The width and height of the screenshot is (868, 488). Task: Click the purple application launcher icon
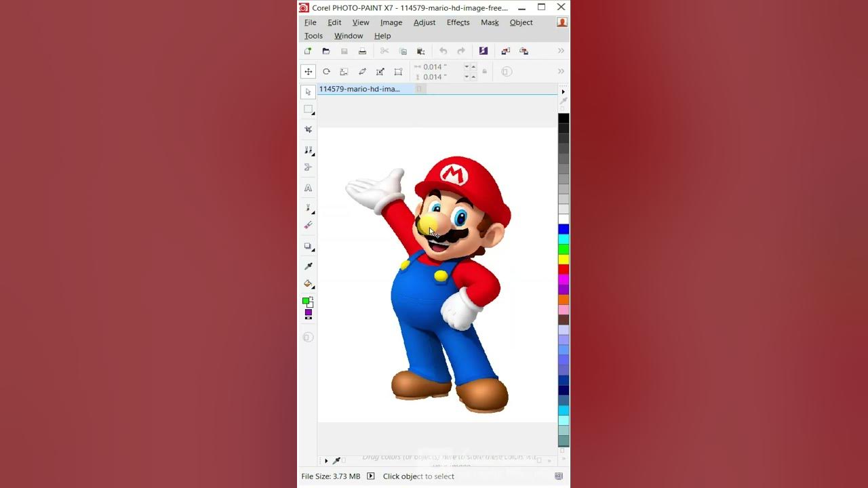(x=484, y=51)
